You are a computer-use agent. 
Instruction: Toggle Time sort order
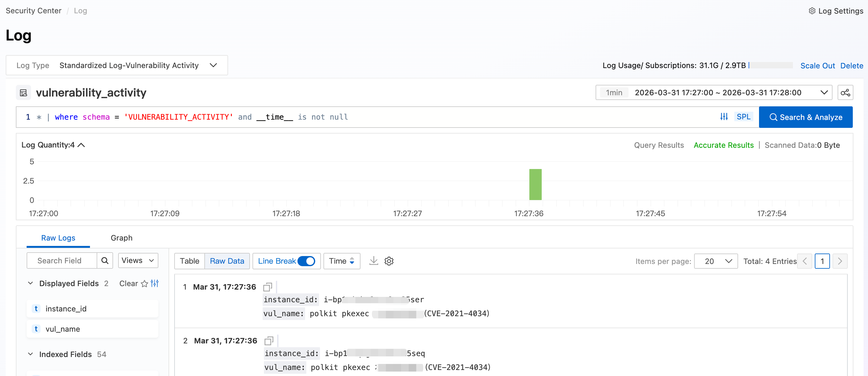pyautogui.click(x=342, y=261)
